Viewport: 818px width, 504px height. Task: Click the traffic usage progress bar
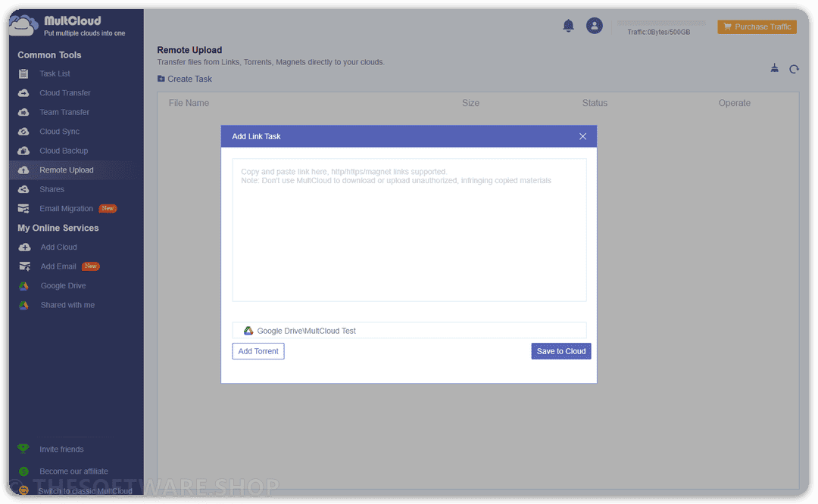pos(661,23)
